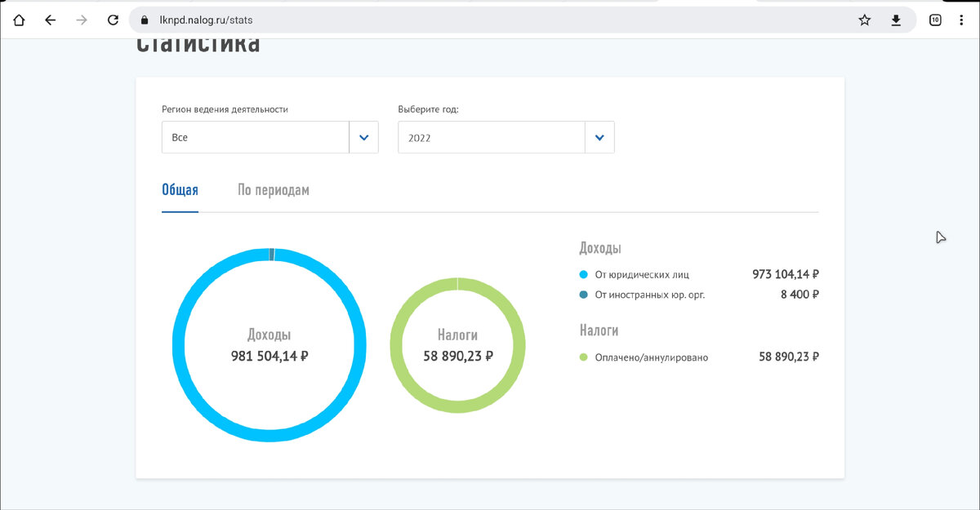This screenshot has height=510, width=980.
Task: Click the site lock security icon
Action: click(x=145, y=20)
